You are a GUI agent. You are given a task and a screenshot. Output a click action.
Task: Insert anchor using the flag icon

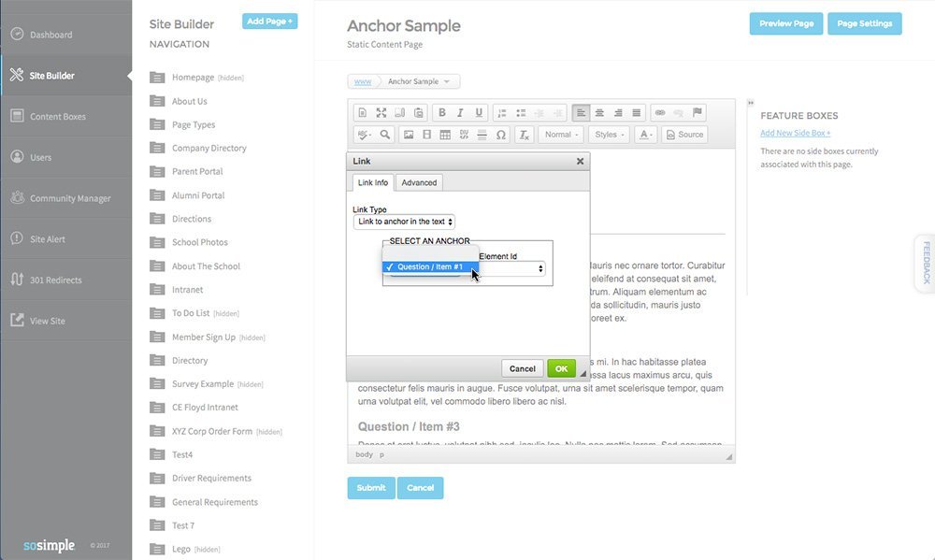[x=698, y=112]
